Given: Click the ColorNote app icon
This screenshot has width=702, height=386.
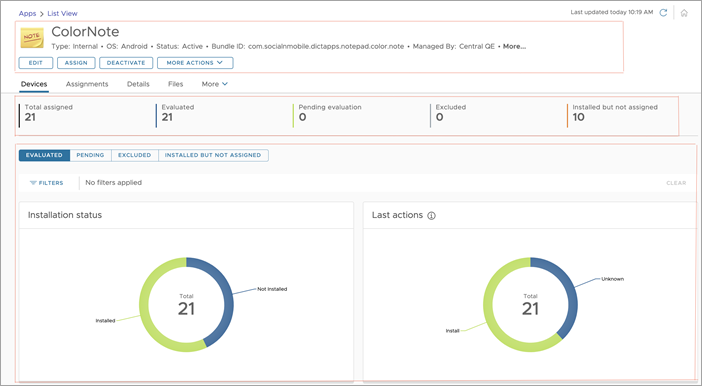Looking at the screenshot, I should tap(32, 38).
